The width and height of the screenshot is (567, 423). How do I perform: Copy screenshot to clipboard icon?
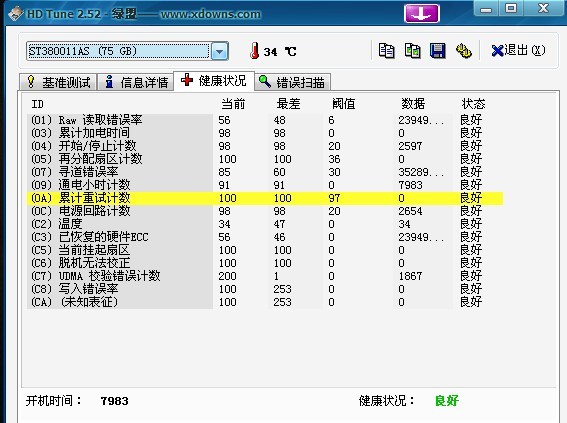412,51
